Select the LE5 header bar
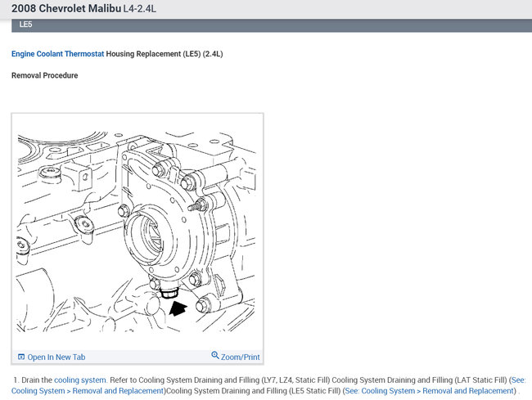 pyautogui.click(x=272, y=25)
